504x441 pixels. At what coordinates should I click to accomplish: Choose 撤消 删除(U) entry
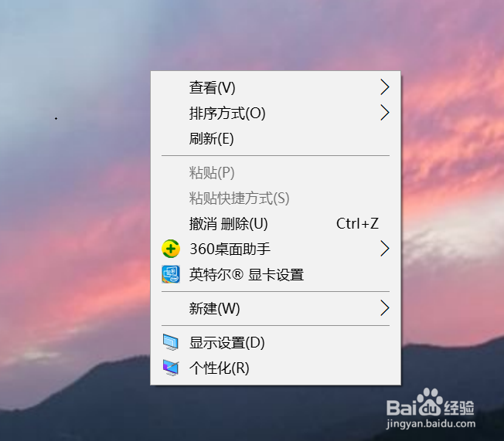tap(275, 223)
